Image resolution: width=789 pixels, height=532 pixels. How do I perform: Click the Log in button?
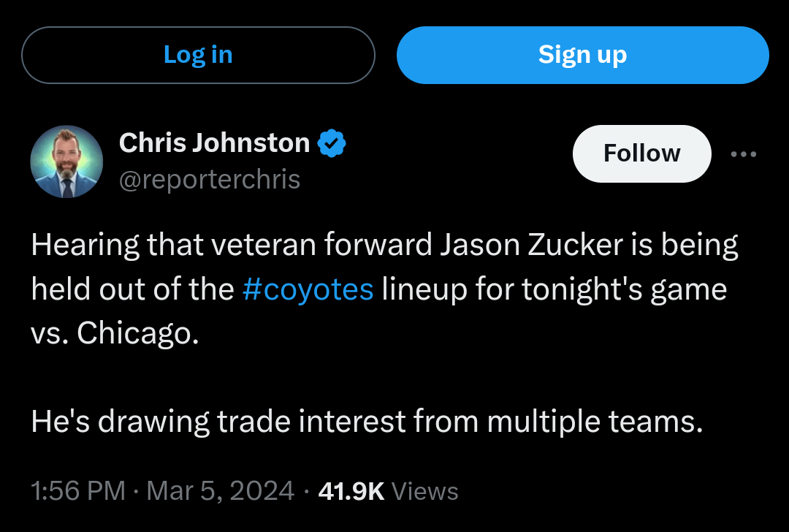pyautogui.click(x=198, y=55)
